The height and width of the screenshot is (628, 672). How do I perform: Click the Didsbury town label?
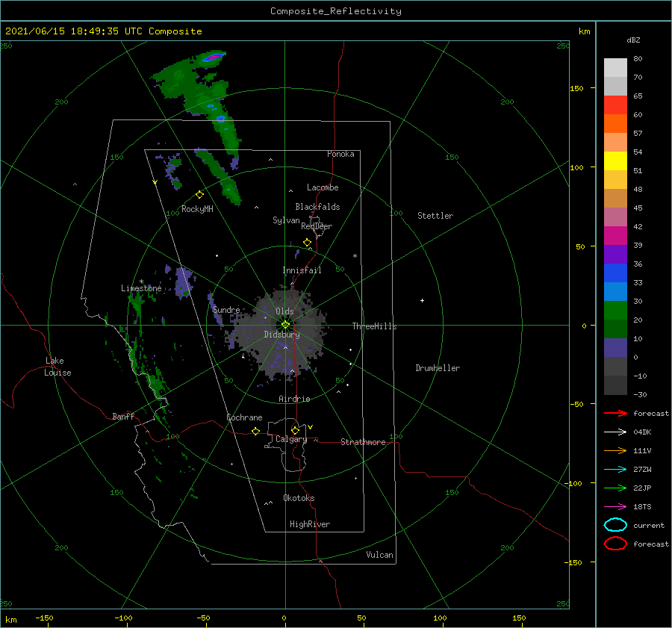(x=281, y=335)
